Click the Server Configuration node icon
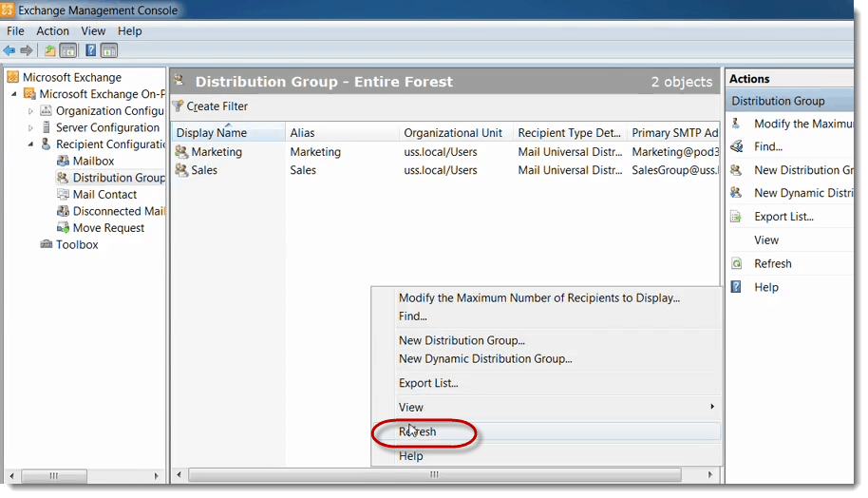This screenshot has height=498, width=868. click(x=47, y=127)
